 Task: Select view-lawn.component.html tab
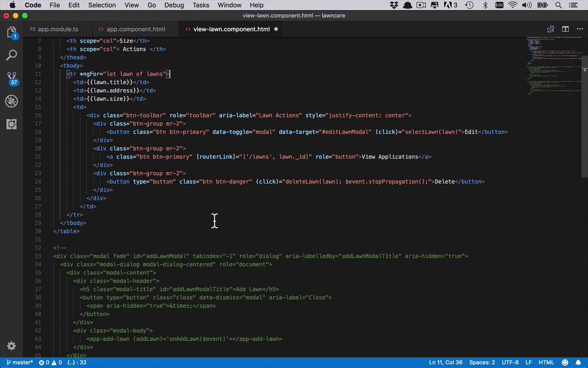(x=232, y=29)
